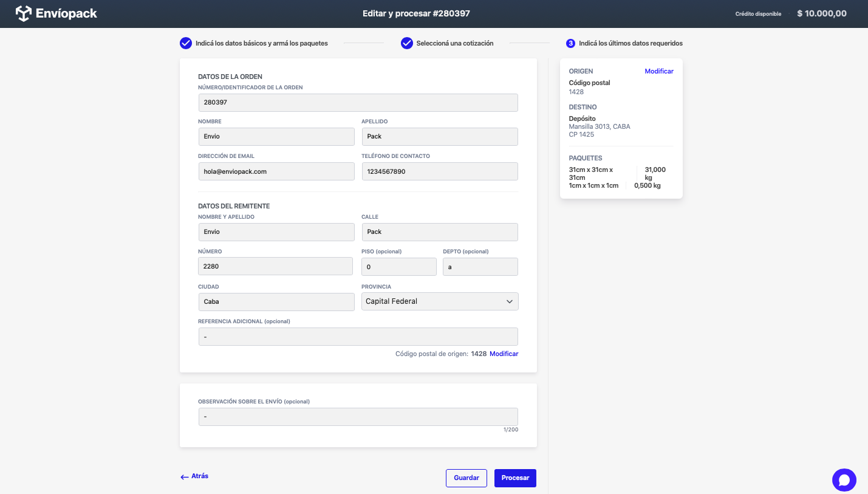Select step 'Indicá los últimos datos requeridos'
868x494 pixels.
[x=630, y=43]
